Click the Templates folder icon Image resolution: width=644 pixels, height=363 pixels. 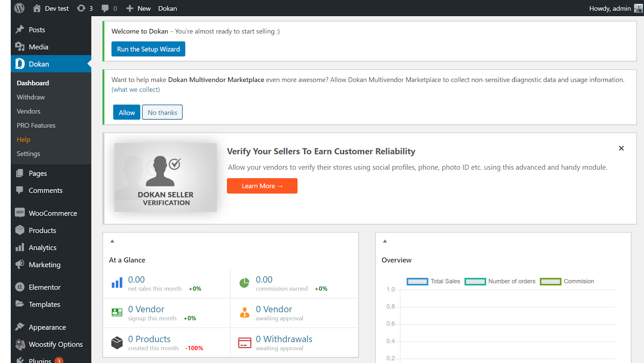pyautogui.click(x=20, y=304)
